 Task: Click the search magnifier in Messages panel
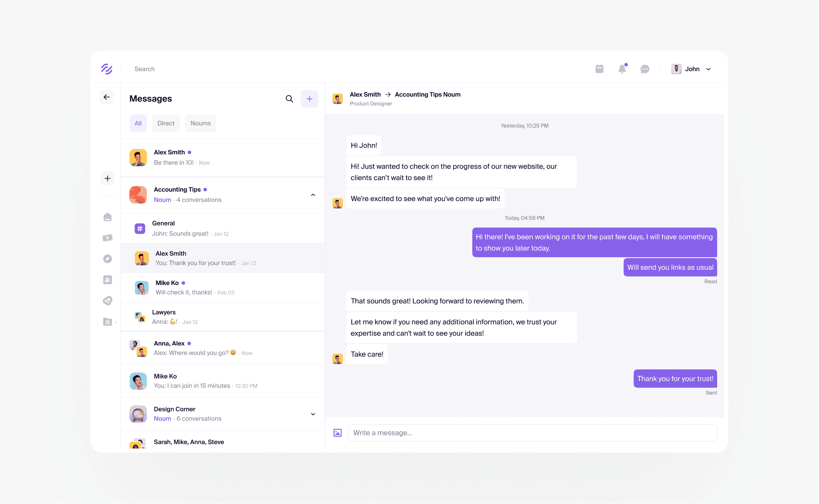pyautogui.click(x=289, y=99)
